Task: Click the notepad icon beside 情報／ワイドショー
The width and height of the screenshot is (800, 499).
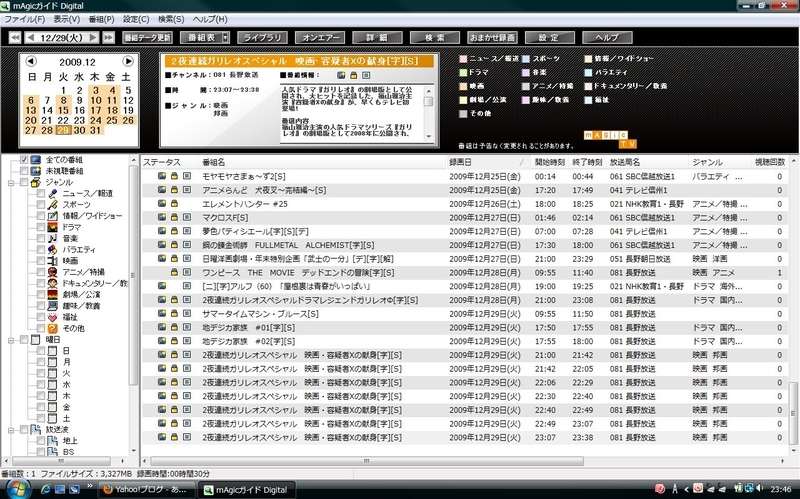Action: 53,216
